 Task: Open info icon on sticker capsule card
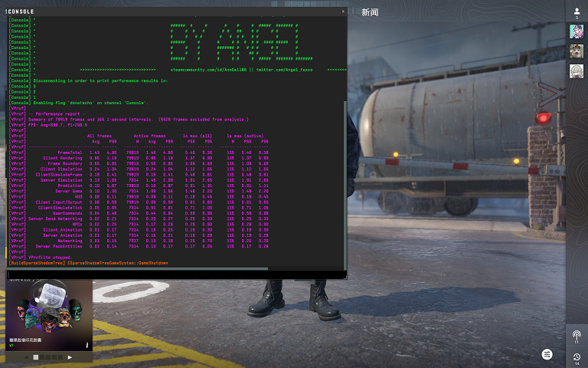pyautogui.click(x=87, y=345)
